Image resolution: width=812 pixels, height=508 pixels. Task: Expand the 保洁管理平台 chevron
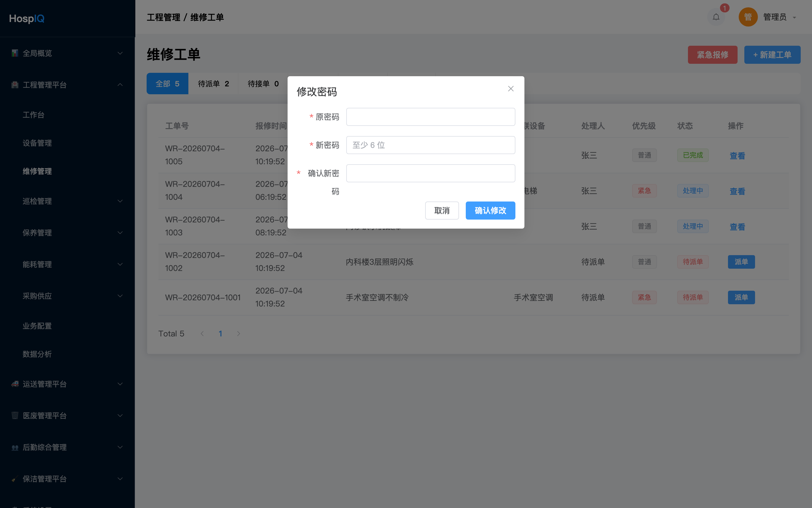click(120, 479)
